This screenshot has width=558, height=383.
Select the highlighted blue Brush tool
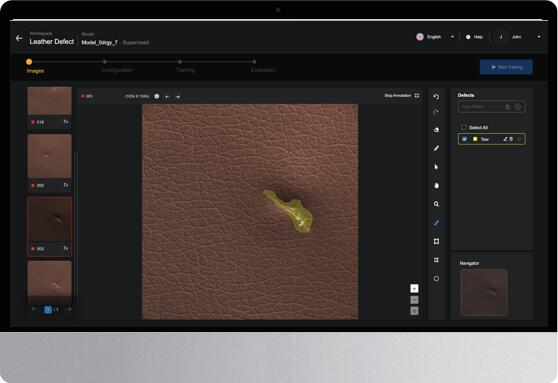pyautogui.click(x=436, y=223)
